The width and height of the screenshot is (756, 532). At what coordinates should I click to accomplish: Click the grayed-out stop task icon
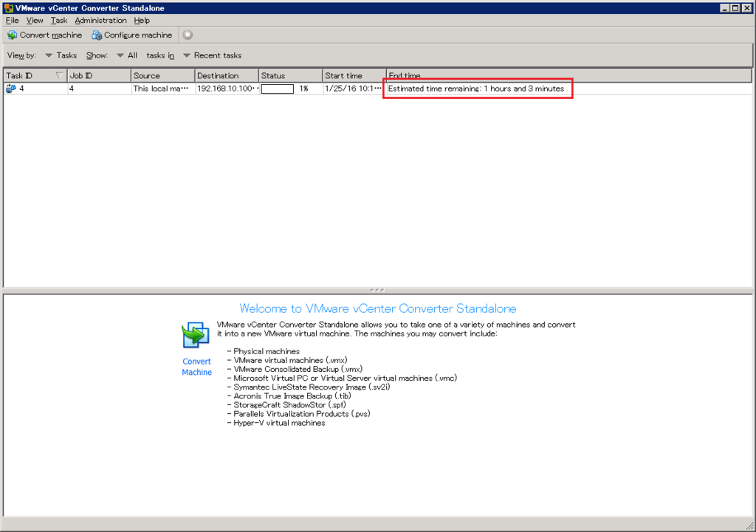(x=188, y=35)
